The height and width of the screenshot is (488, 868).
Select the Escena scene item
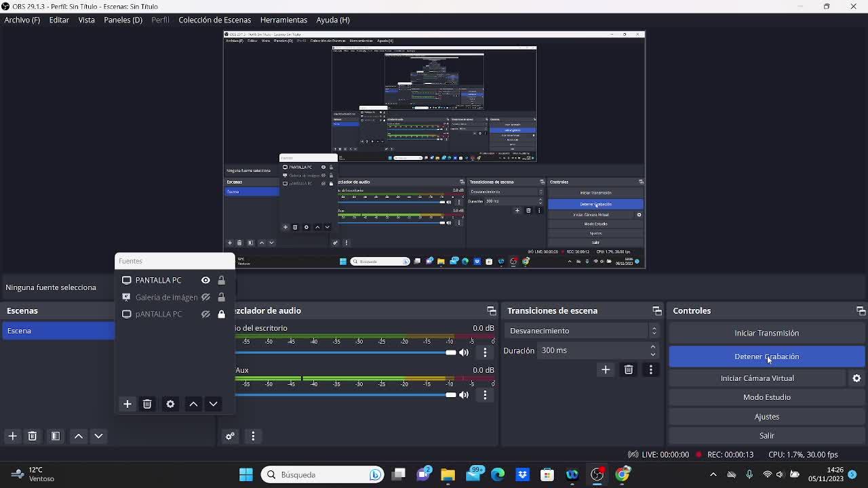[58, 331]
